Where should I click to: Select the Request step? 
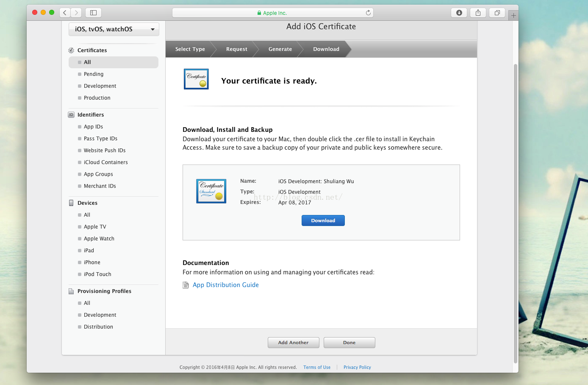(x=237, y=49)
